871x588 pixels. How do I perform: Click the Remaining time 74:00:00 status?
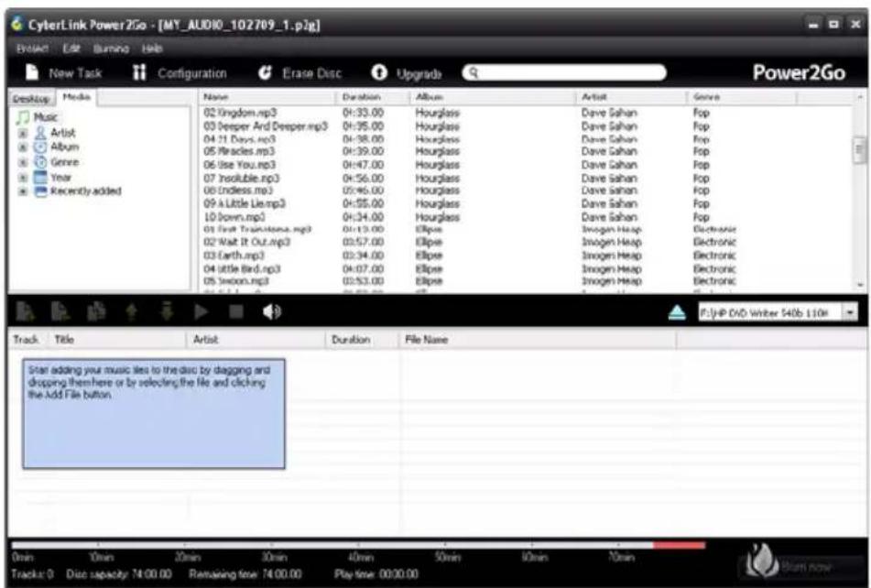pos(245,574)
